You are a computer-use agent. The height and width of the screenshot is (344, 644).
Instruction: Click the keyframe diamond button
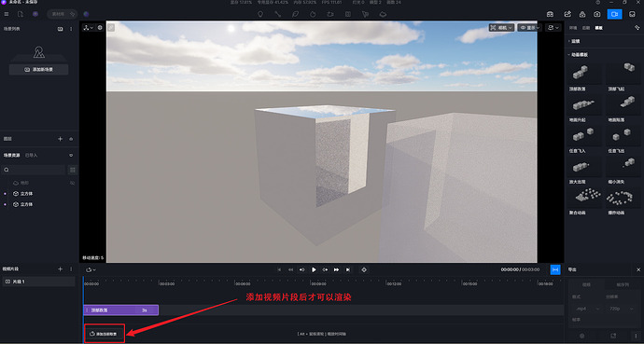click(363, 269)
